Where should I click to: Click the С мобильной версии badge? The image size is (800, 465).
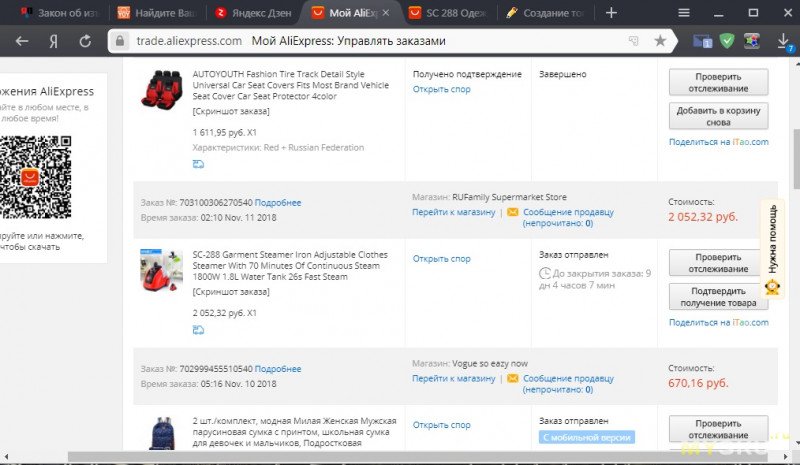click(587, 437)
